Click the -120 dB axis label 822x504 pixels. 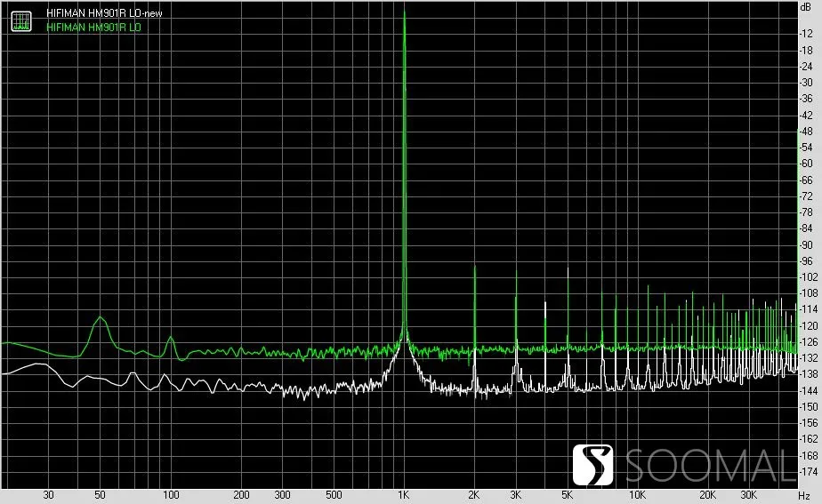pos(808,326)
